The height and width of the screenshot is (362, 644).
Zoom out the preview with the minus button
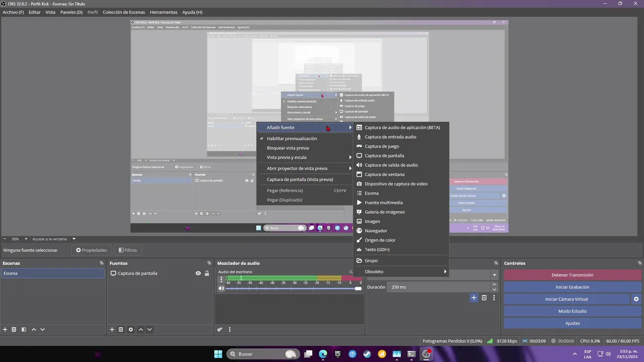(x=5, y=239)
